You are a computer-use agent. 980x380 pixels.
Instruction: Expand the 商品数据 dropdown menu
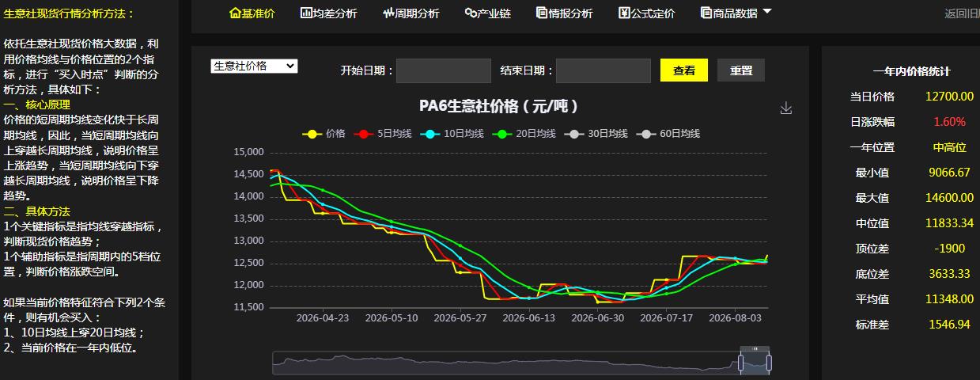coord(736,13)
